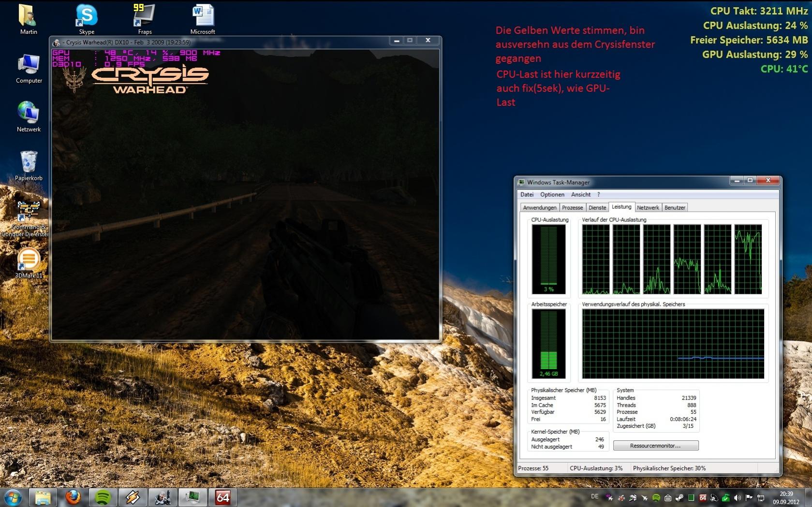
Task: Click the "Insgesamt" value 8153
Action: pyautogui.click(x=600, y=398)
